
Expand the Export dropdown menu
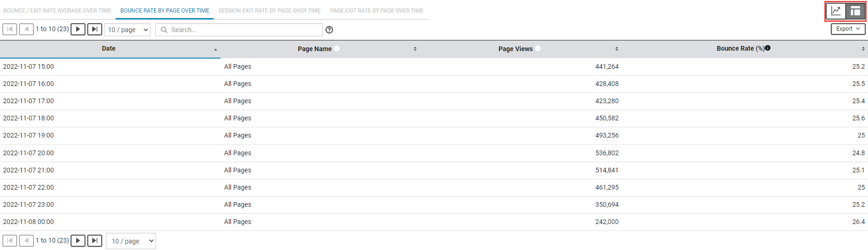click(848, 29)
